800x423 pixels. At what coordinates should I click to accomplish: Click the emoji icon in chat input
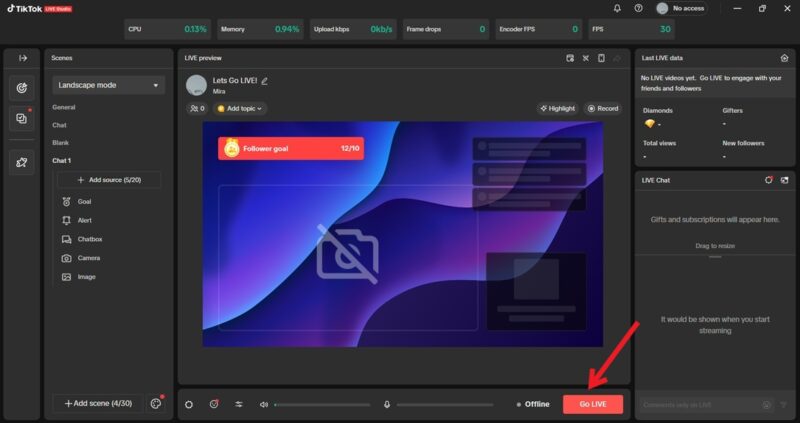pos(766,405)
